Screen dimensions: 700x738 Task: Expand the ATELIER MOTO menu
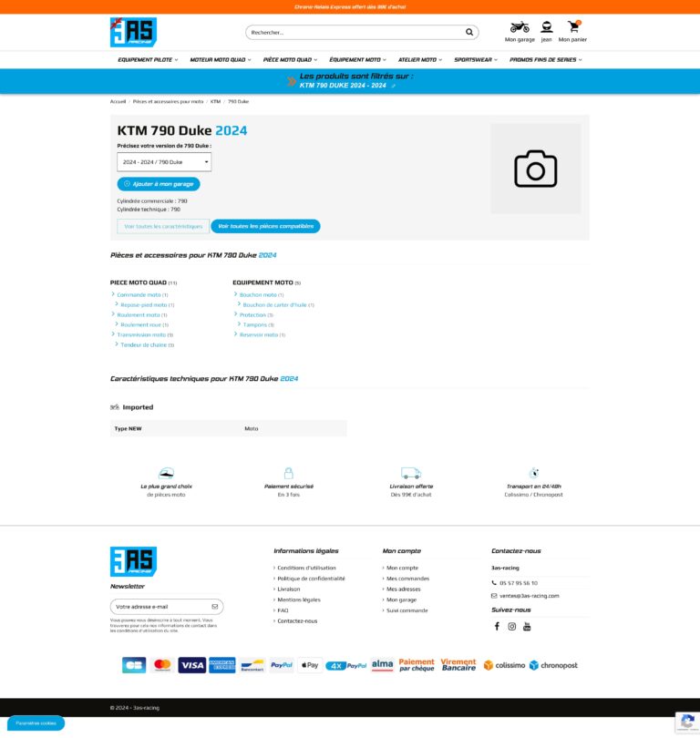(420, 60)
